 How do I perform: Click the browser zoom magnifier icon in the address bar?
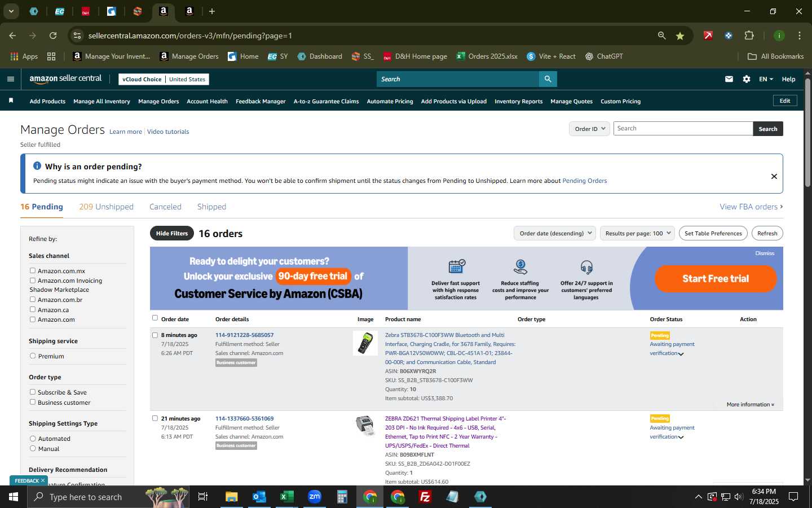[661, 36]
